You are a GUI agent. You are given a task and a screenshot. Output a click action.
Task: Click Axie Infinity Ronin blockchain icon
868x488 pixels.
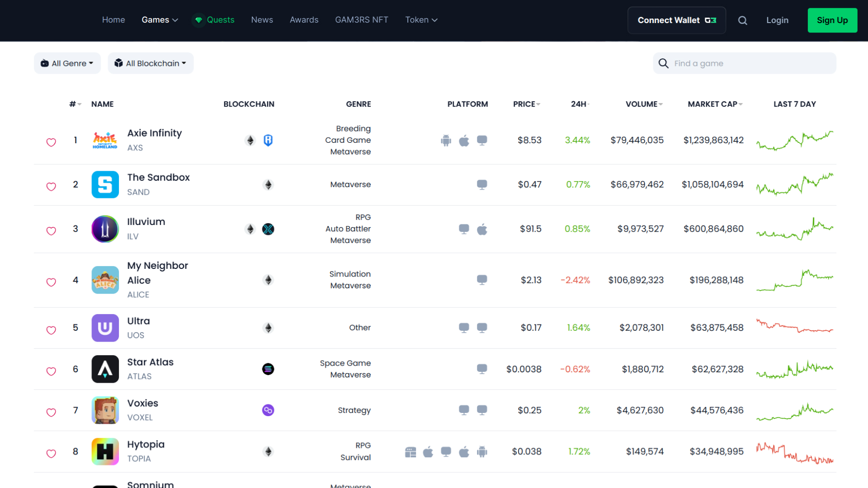pyautogui.click(x=268, y=140)
